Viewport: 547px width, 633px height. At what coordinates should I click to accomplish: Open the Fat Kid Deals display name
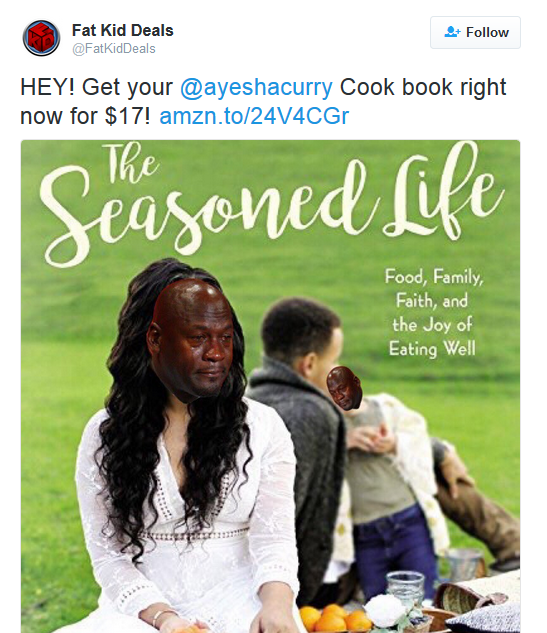(x=122, y=31)
